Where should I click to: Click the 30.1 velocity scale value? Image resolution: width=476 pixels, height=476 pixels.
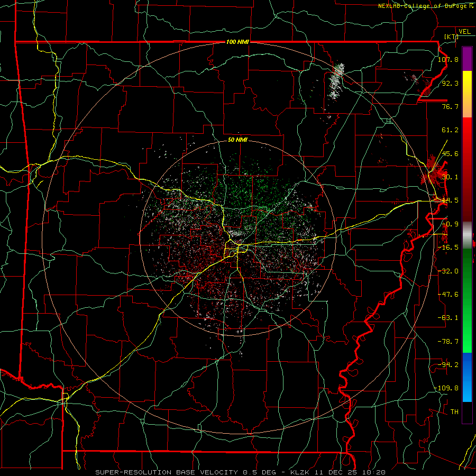pyautogui.click(x=450, y=177)
